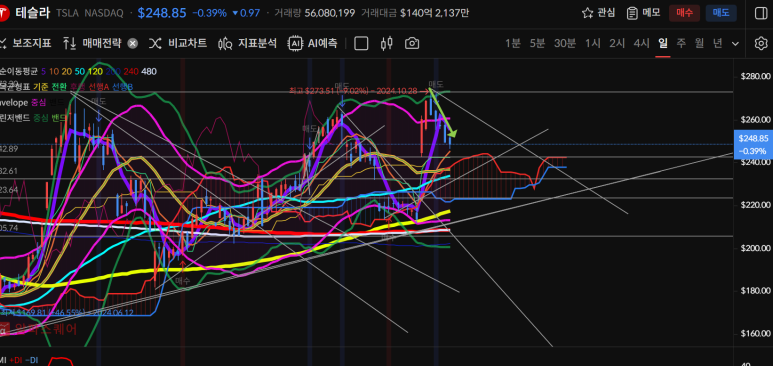The height and width of the screenshot is (366, 773).
Task: Toggle the 50 moving average line
Action: pyautogui.click(x=79, y=72)
